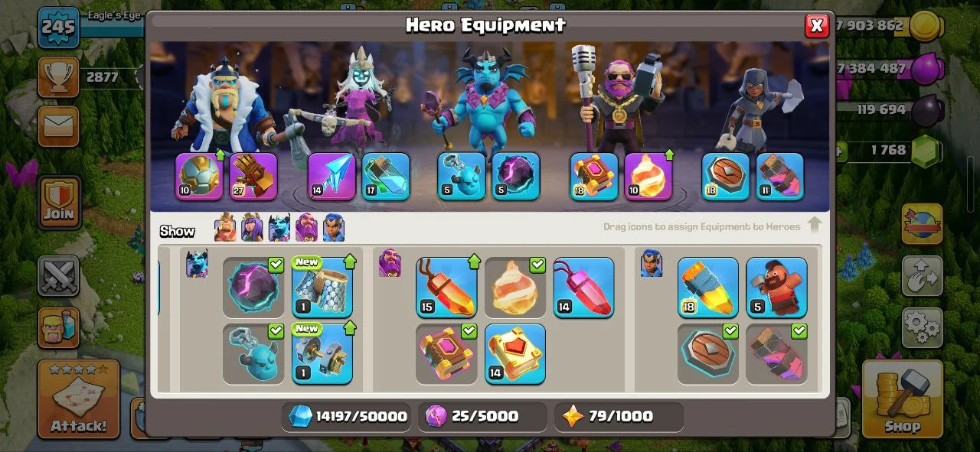This screenshot has height=452, width=980.
Task: Click the Shiny Ore counter 14197/50000
Action: [346, 417]
